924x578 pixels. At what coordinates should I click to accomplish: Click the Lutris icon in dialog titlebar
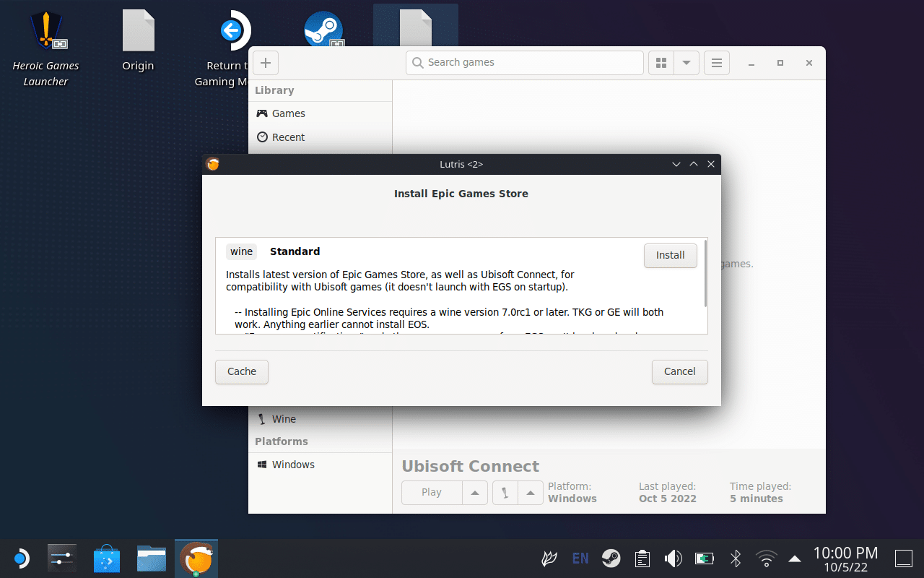coord(212,164)
